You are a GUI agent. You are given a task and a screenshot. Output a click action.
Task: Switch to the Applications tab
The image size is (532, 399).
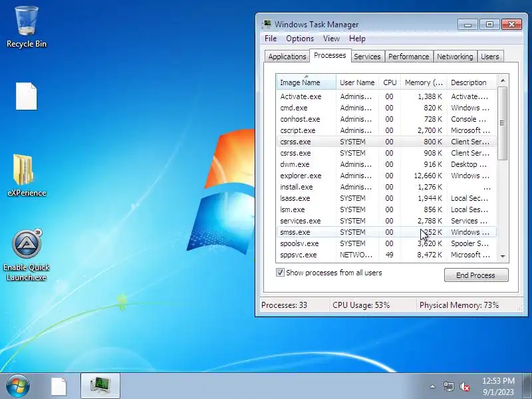click(287, 57)
